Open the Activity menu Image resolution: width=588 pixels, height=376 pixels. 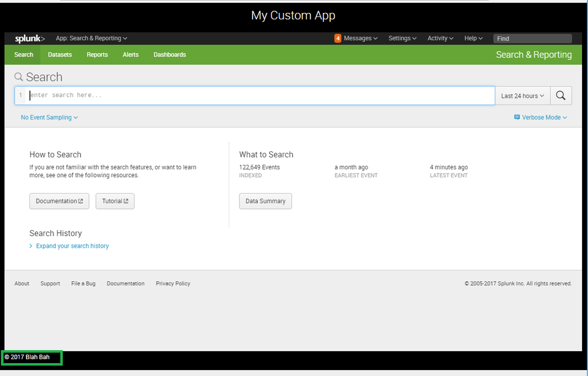pyautogui.click(x=440, y=38)
